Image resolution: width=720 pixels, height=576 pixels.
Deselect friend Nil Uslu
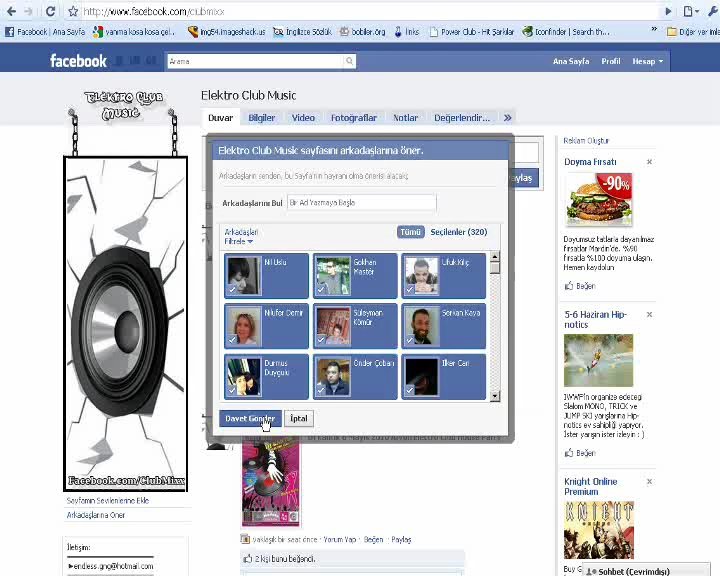tap(266, 276)
